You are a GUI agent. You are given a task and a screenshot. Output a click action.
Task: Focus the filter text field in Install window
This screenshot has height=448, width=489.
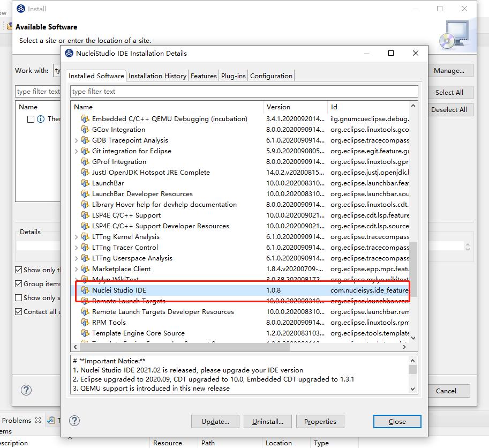[x=37, y=92]
